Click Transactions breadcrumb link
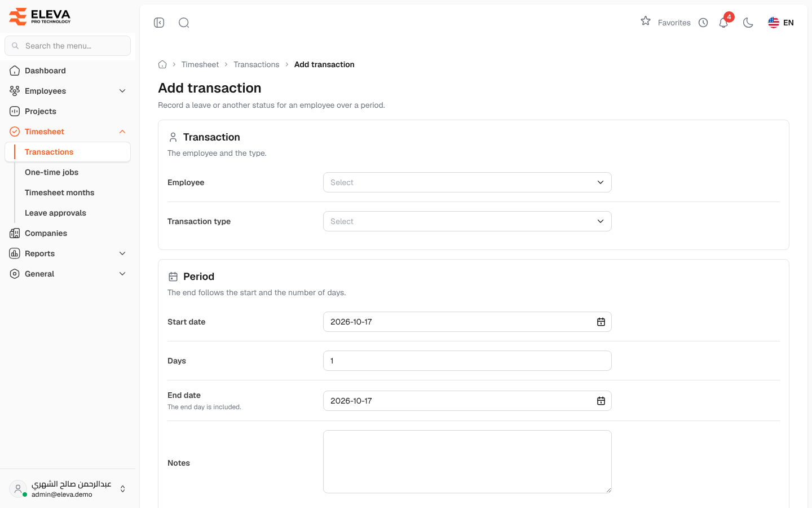Image resolution: width=812 pixels, height=508 pixels. tap(257, 64)
